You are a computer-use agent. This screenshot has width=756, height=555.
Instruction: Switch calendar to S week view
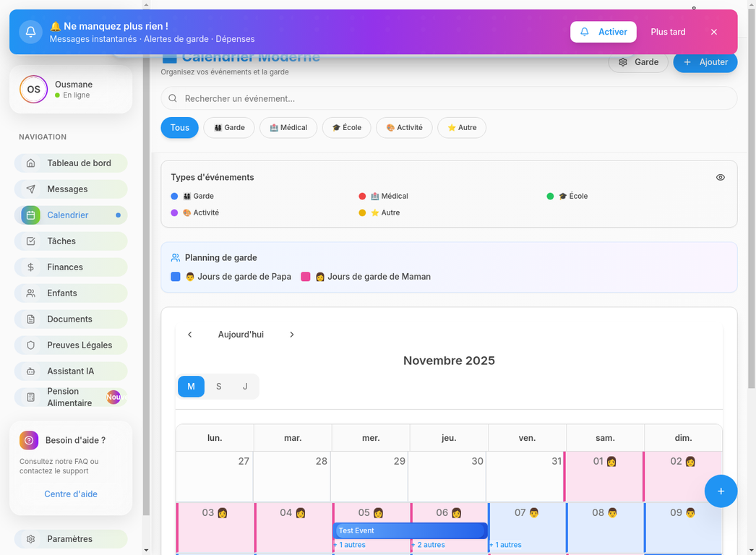[x=218, y=387]
